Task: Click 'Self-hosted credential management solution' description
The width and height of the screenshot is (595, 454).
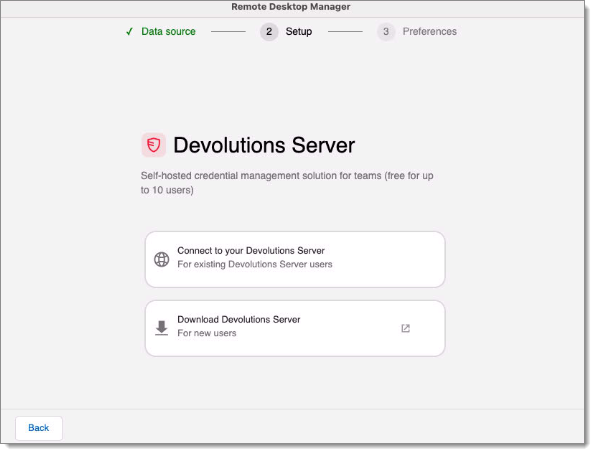Action: [287, 183]
